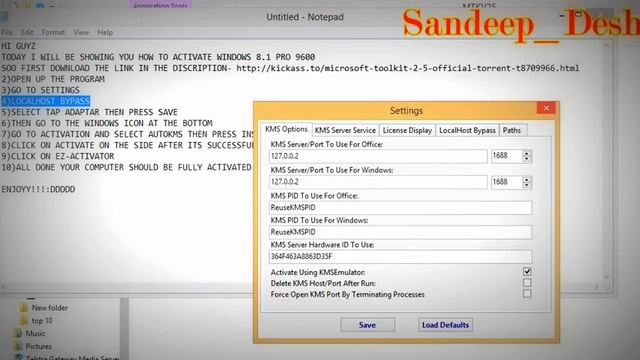The image size is (640, 360).
Task: Click the Save button
Action: tap(367, 325)
